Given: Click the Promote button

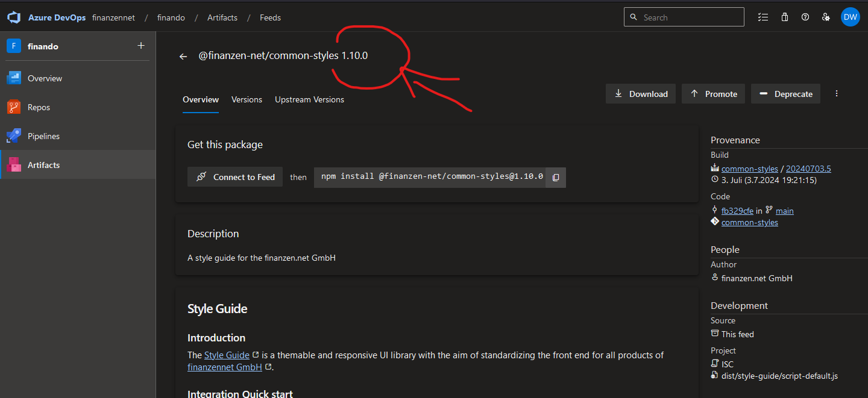Looking at the screenshot, I should tap(714, 94).
